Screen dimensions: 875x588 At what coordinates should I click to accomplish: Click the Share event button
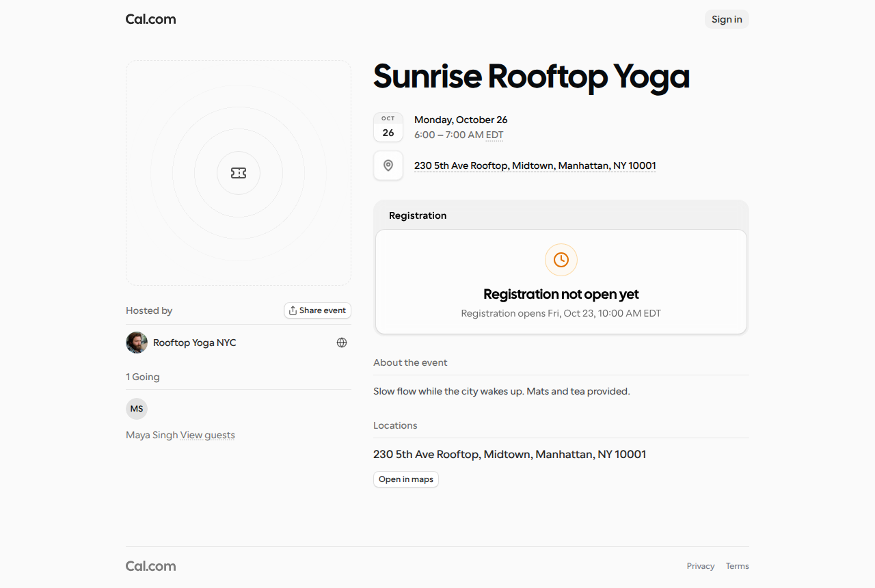point(318,310)
